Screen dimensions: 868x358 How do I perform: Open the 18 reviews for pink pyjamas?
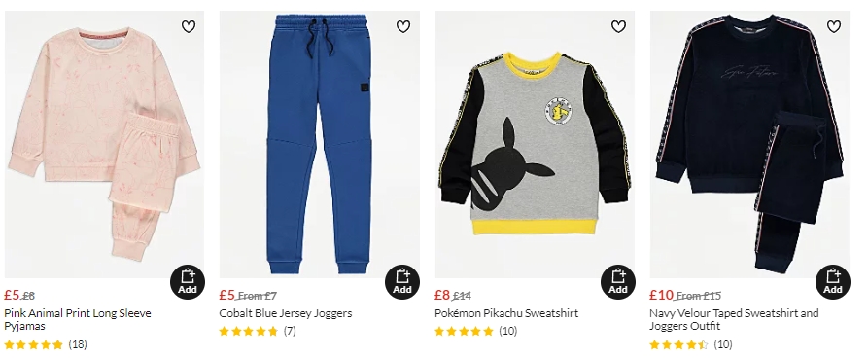point(46,344)
